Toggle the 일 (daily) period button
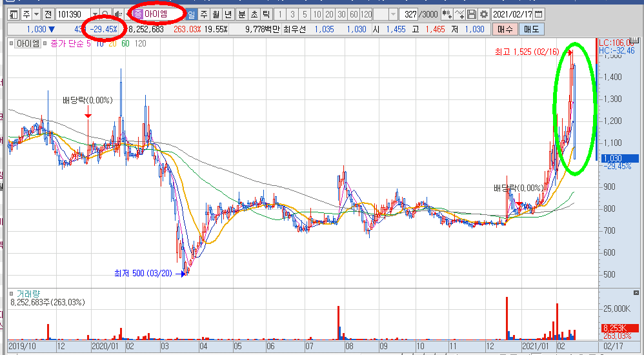Viewport: 644px width, 355px height. [x=192, y=14]
